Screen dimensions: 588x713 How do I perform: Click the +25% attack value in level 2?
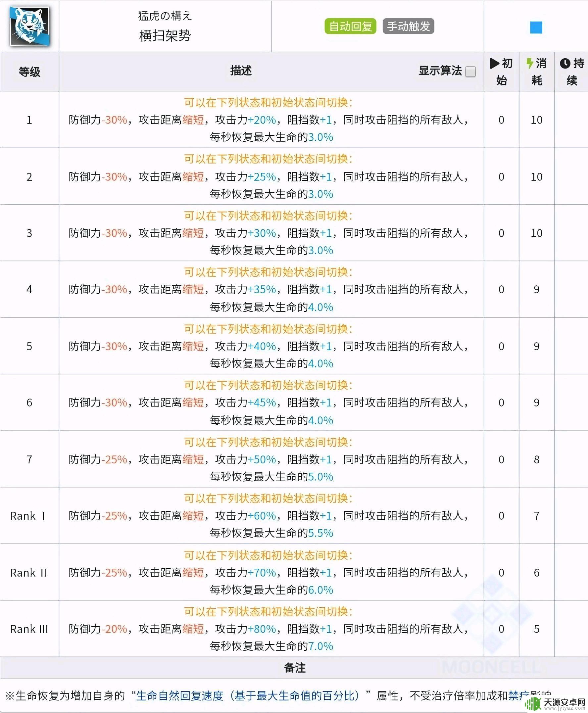pos(262,177)
